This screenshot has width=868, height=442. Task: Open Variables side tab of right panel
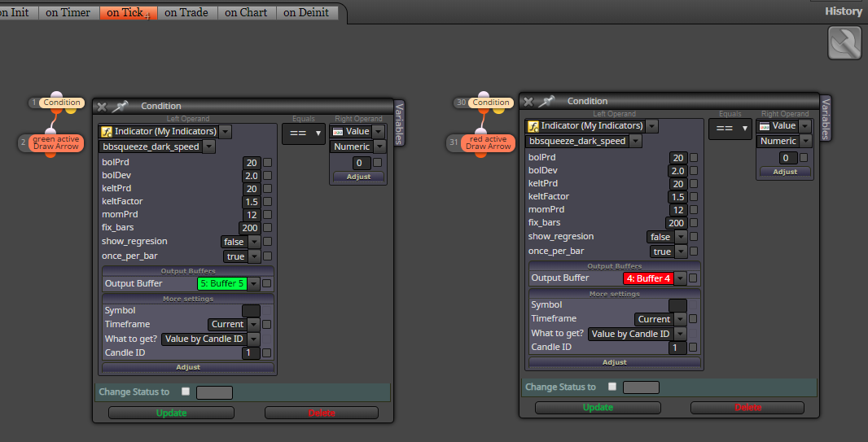point(826,118)
